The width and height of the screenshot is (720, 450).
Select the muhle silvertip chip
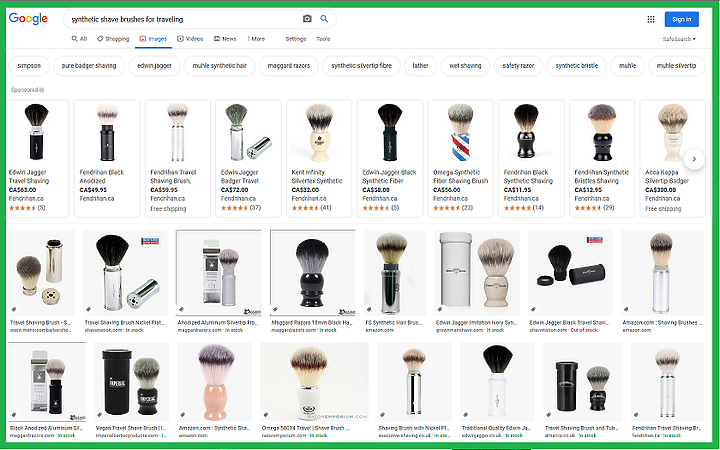(x=676, y=66)
